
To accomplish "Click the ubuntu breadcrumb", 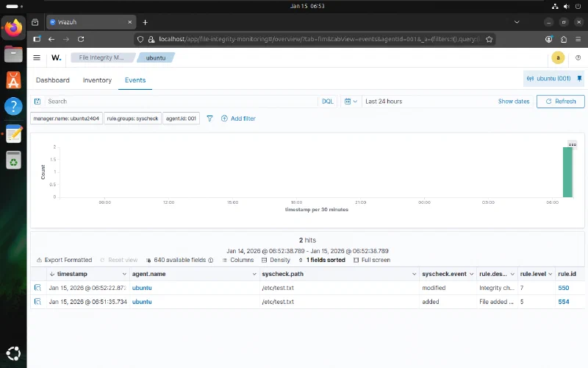I will point(156,57).
